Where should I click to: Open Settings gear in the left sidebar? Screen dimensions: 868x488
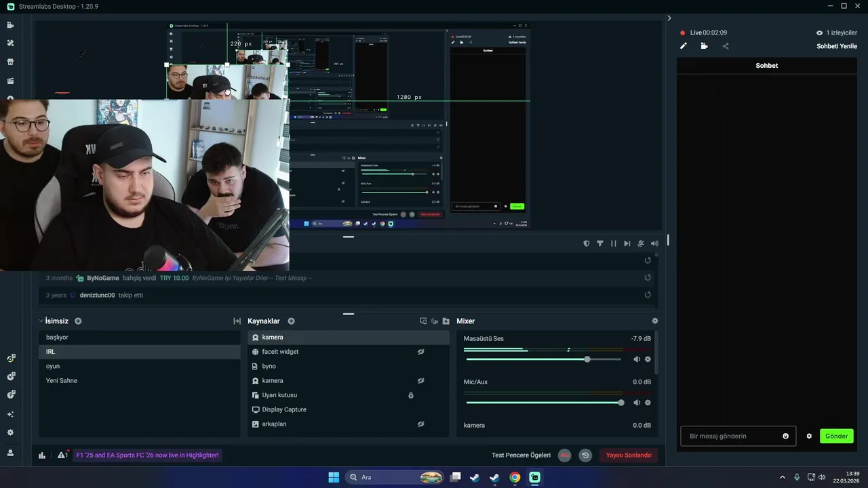point(10,432)
